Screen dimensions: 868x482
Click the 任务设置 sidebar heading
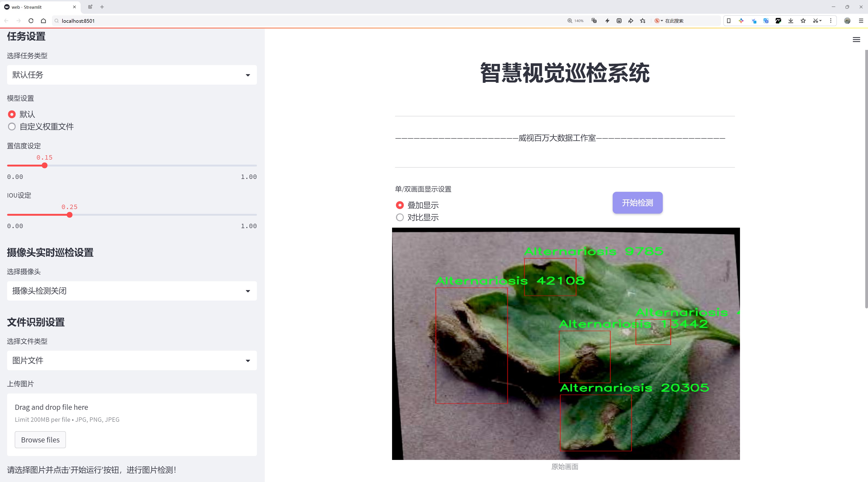click(26, 36)
